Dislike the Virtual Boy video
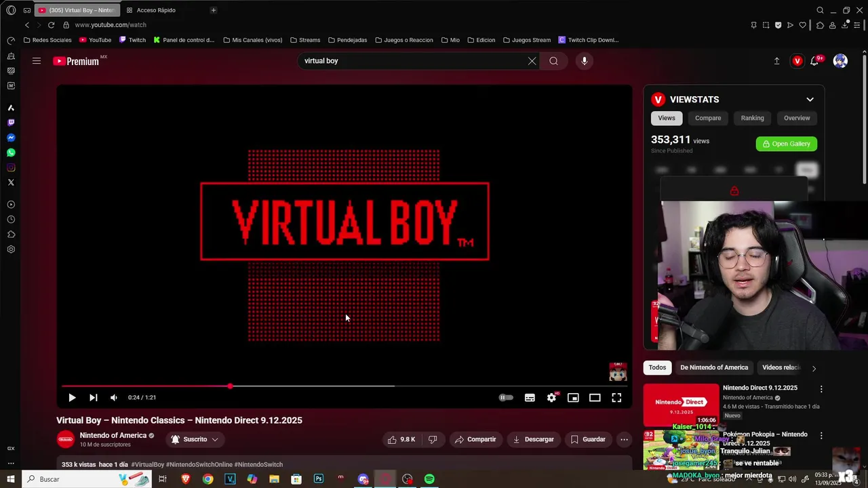This screenshot has height=488, width=868. tap(433, 439)
